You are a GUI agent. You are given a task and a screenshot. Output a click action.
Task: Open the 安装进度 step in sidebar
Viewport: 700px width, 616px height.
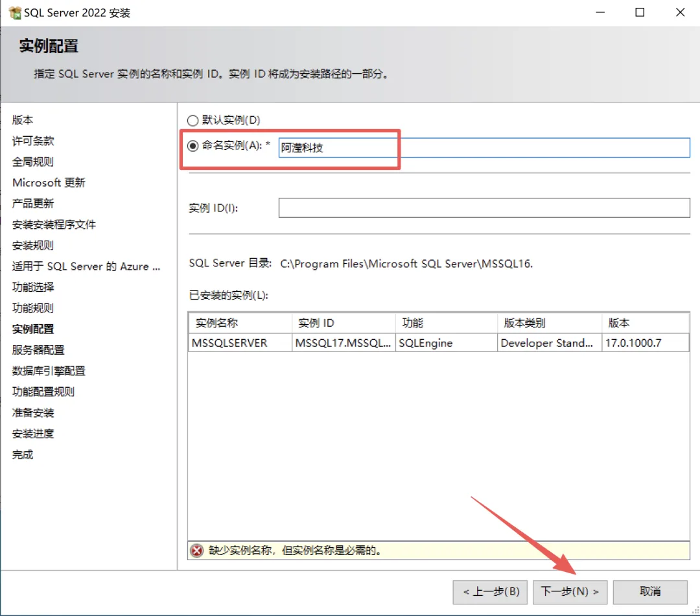click(x=33, y=434)
